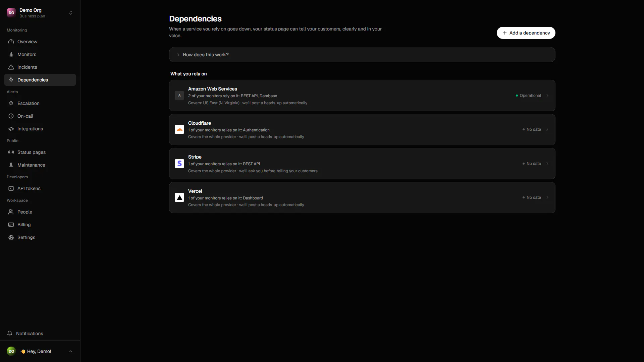The image size is (644, 362).
Task: Click the Cloudflare logo icon
Action: point(179,129)
